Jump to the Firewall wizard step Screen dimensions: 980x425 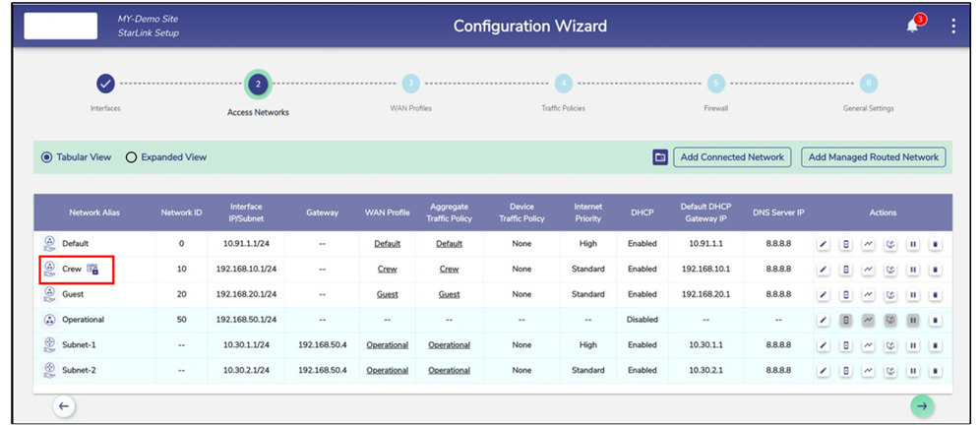click(715, 85)
